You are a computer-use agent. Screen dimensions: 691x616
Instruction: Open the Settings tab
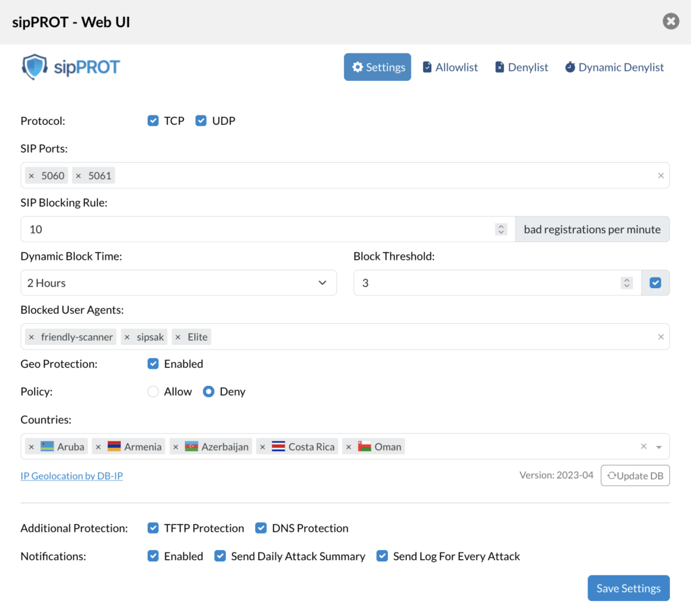point(377,67)
